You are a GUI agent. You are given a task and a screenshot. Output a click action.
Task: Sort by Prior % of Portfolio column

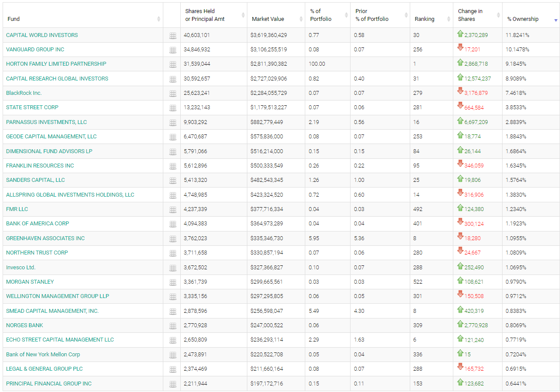[x=380, y=15]
